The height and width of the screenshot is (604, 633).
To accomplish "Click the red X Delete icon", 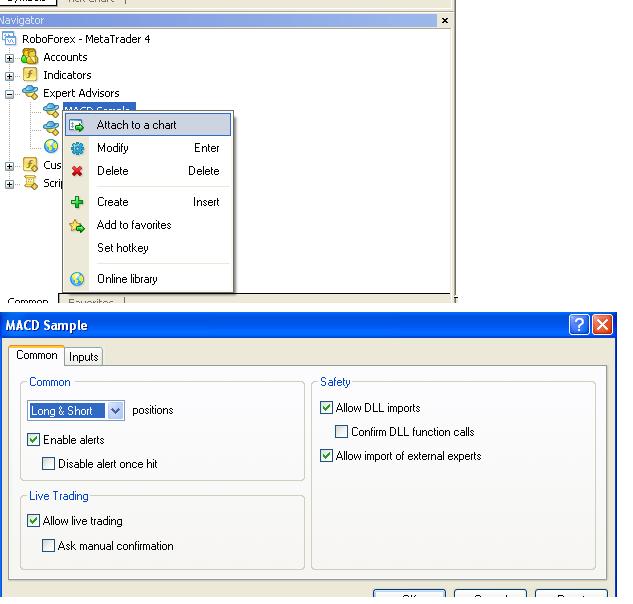I will (x=77, y=171).
